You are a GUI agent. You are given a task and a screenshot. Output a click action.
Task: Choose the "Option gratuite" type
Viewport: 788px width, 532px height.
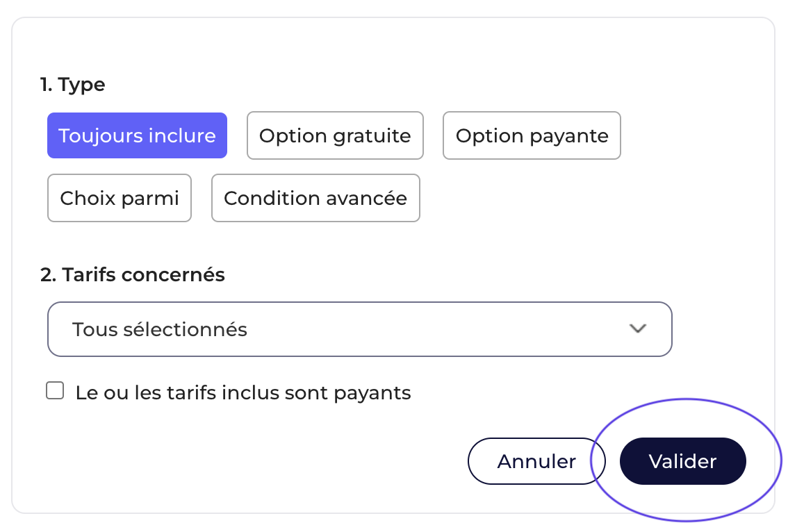(x=335, y=135)
